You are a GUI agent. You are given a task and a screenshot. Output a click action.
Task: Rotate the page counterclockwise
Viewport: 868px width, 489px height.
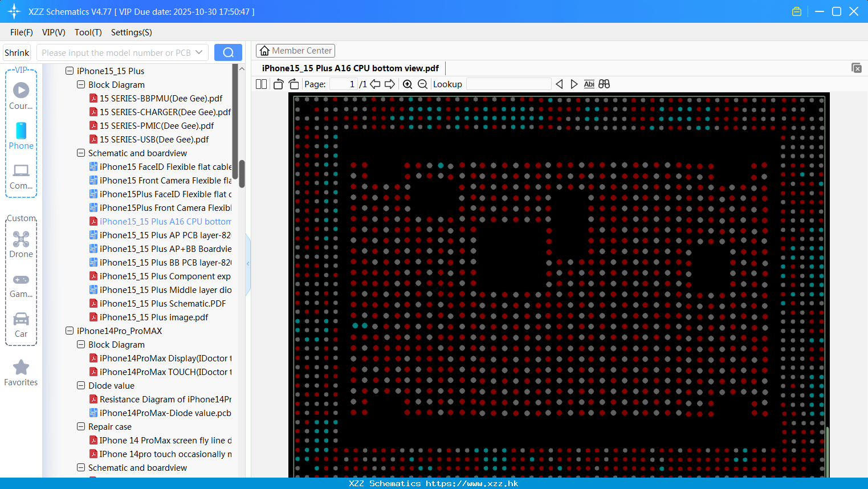click(x=278, y=84)
